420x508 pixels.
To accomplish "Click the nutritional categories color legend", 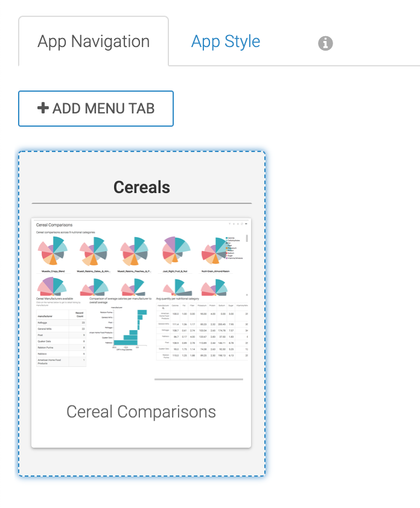I will coord(235,247).
